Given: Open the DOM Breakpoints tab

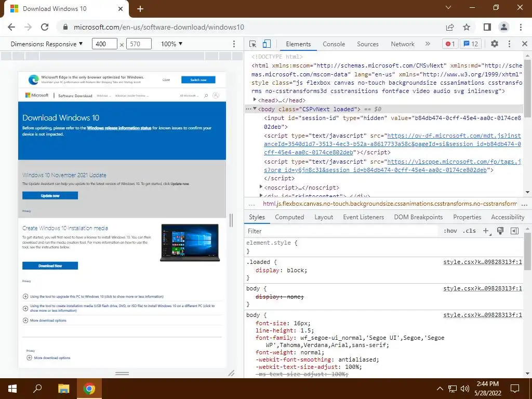Looking at the screenshot, I should [418, 217].
